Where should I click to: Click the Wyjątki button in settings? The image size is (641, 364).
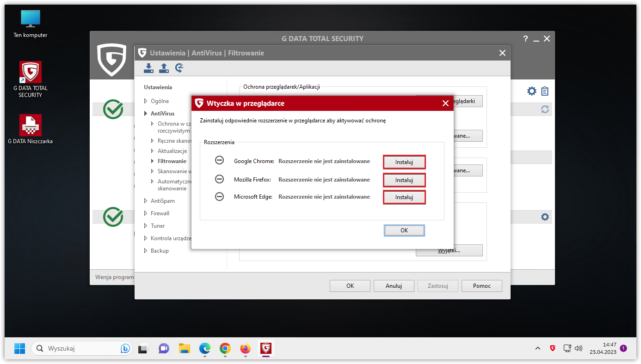[449, 250]
